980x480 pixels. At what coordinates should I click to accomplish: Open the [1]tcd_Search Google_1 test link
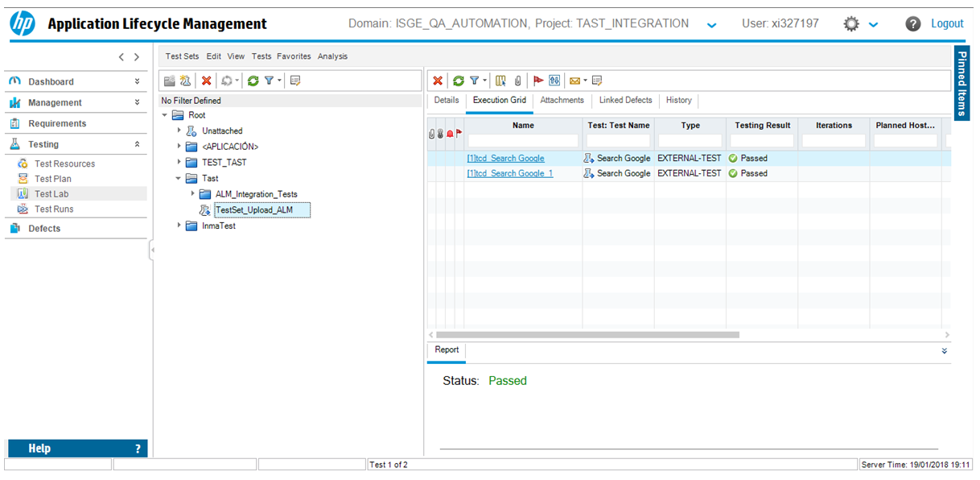tap(509, 173)
